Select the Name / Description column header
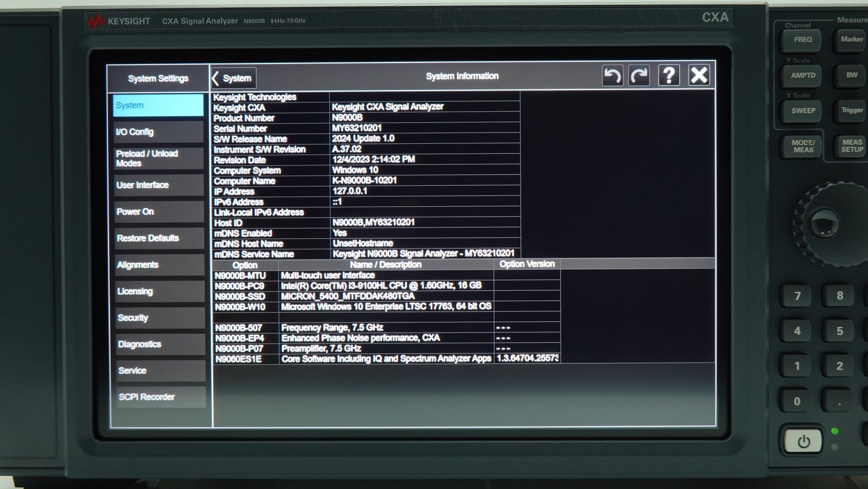Viewport: 868px width, 489px height. [x=386, y=265]
